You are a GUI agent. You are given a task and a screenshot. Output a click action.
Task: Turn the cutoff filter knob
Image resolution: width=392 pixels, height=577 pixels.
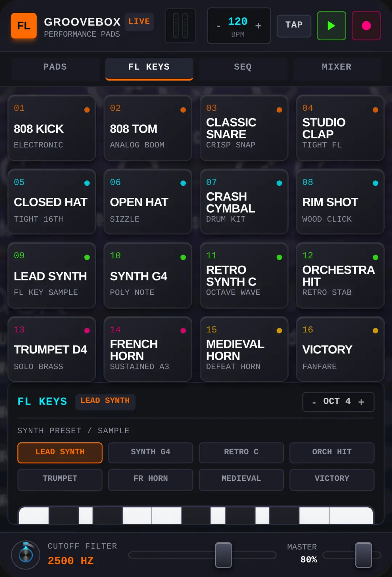[26, 555]
